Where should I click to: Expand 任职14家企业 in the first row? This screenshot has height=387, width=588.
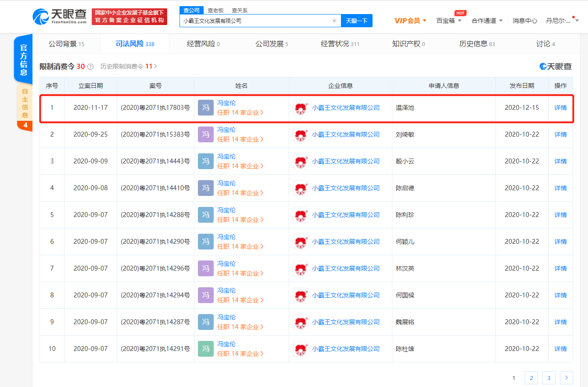pyautogui.click(x=239, y=112)
